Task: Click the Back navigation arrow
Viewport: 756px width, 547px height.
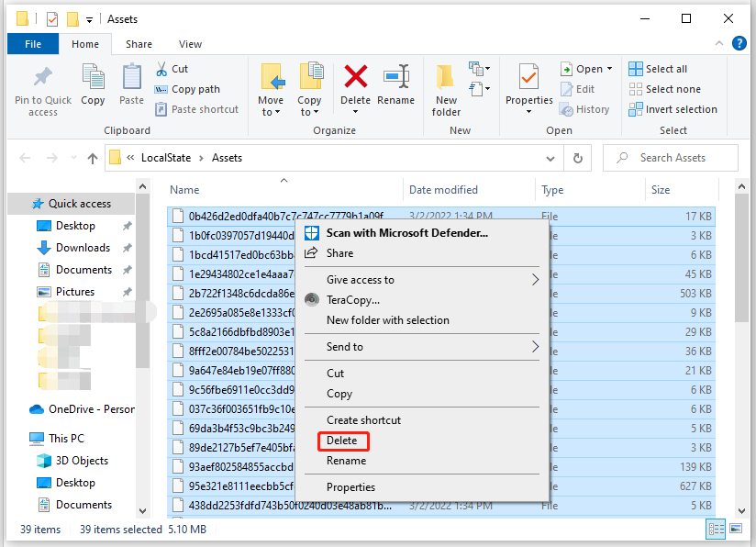Action: click(x=25, y=158)
